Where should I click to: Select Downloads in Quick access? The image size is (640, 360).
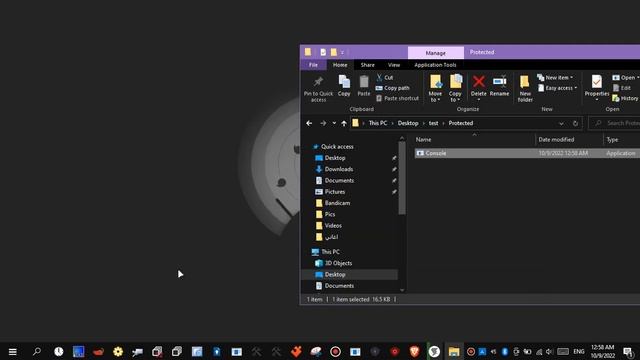pos(339,169)
